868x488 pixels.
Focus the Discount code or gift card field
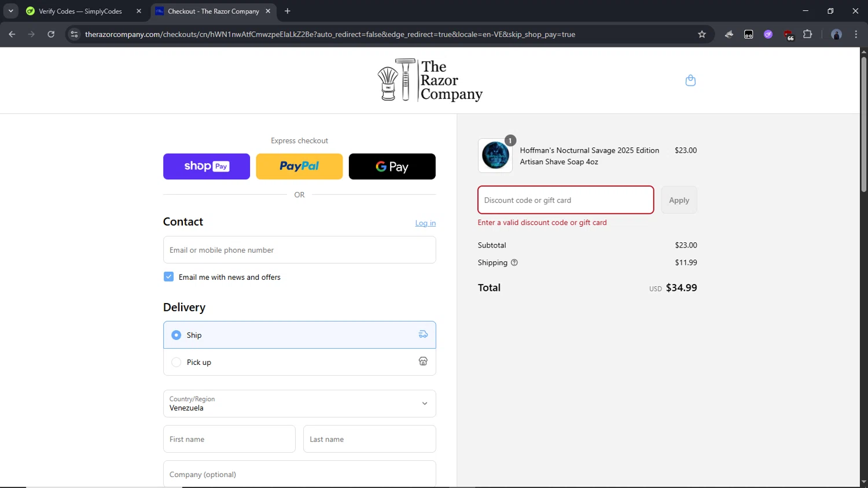[566, 200]
